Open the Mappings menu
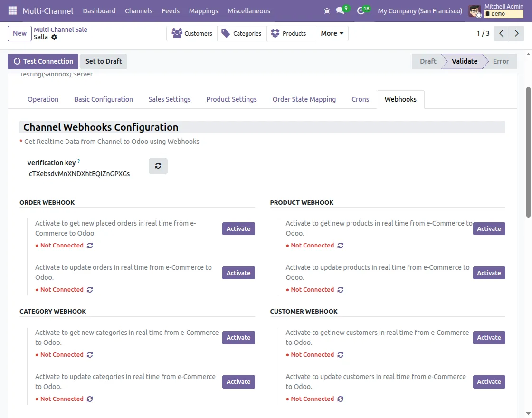The image size is (532, 418). (x=204, y=10)
